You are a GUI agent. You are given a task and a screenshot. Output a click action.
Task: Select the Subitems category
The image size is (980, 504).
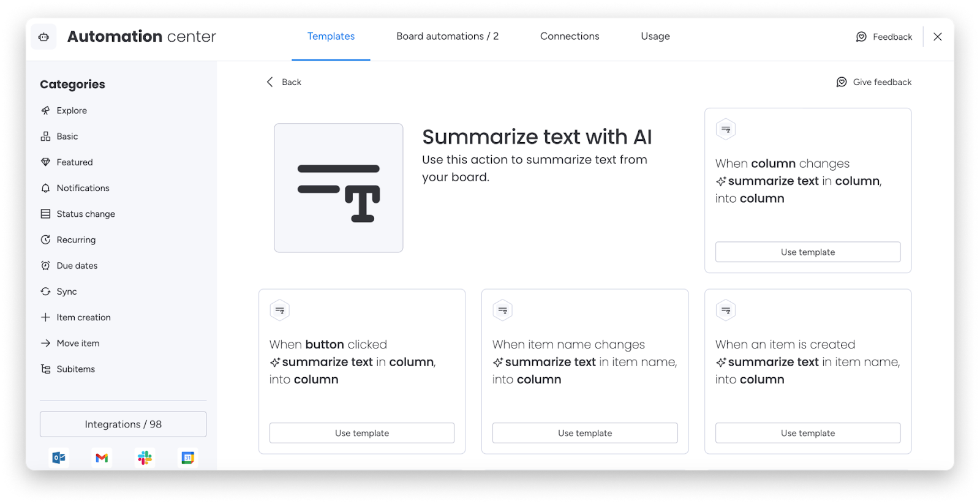[x=67, y=369]
